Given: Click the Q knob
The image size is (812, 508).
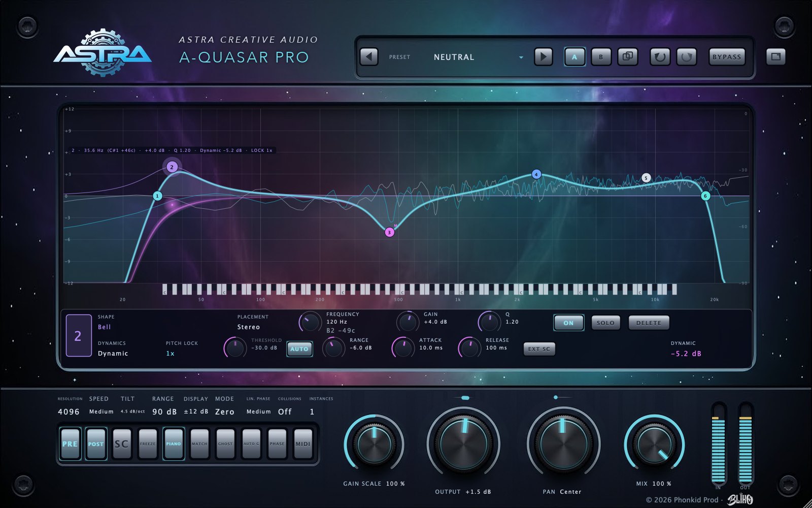Looking at the screenshot, I should (489, 322).
